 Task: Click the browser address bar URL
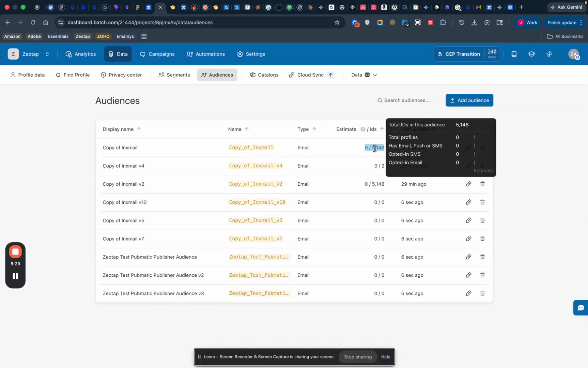(x=140, y=22)
